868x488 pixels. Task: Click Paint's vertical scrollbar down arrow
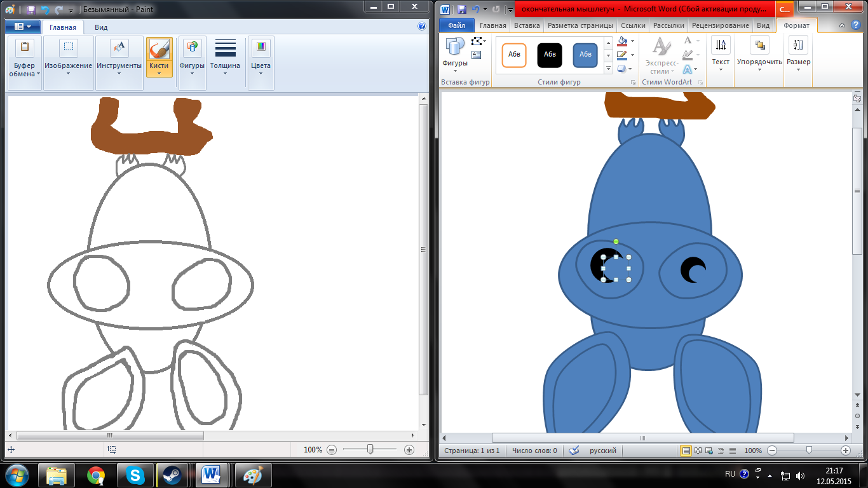click(424, 424)
